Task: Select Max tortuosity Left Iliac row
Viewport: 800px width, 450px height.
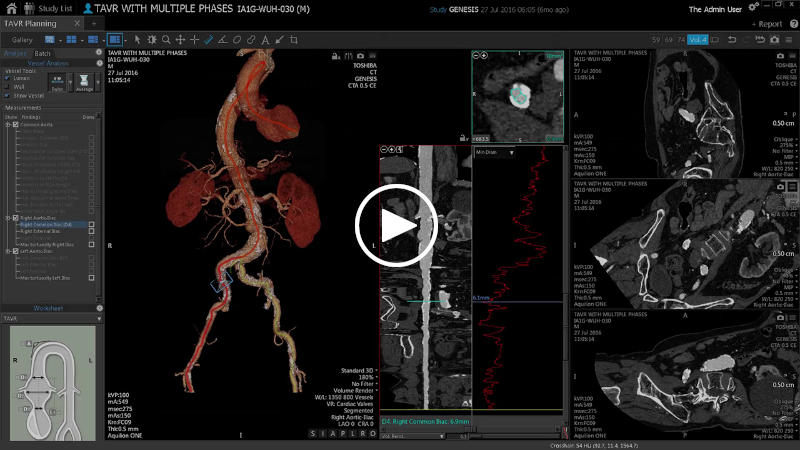Action: coord(45,278)
